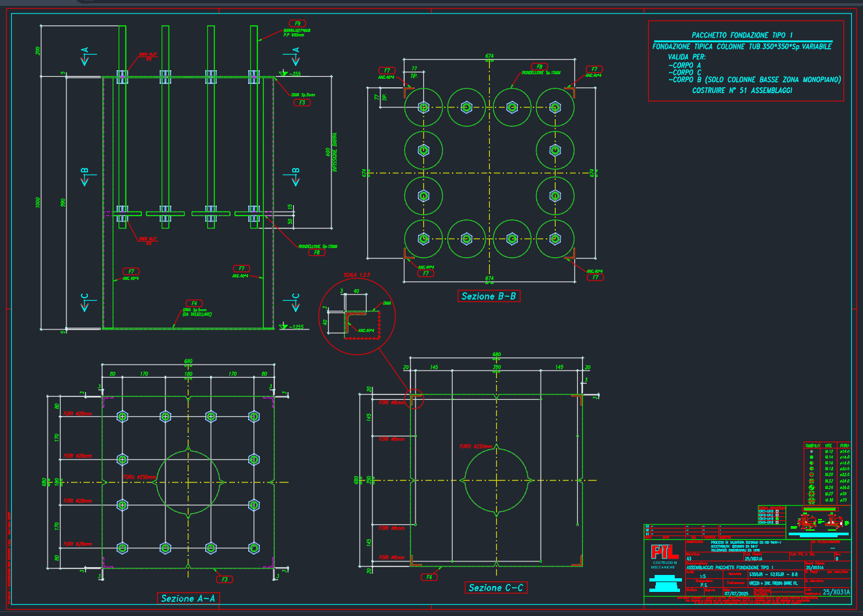The width and height of the screenshot is (863, 616).
Task: Select the F9 balloon tag
Action: click(299, 23)
